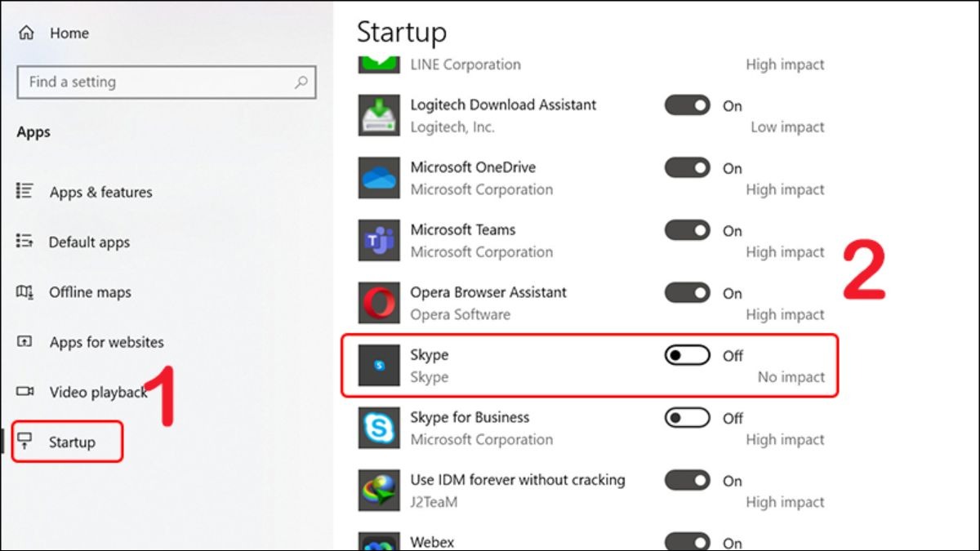This screenshot has width=980, height=551.
Task: Focus the Find a setting box
Action: (167, 82)
